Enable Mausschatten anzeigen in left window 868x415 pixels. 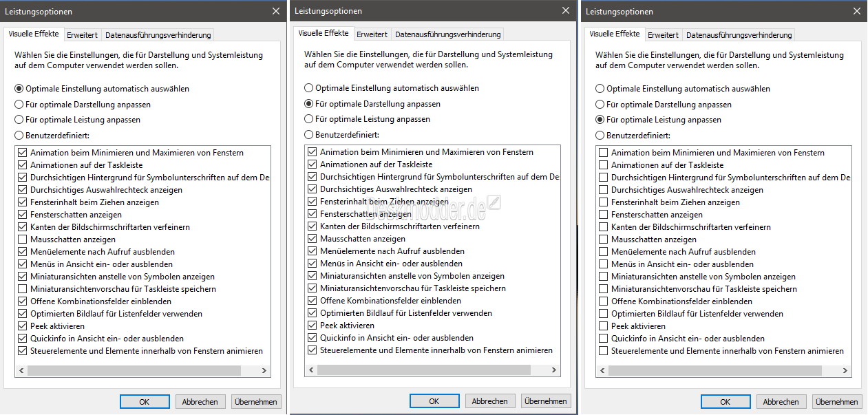click(23, 240)
